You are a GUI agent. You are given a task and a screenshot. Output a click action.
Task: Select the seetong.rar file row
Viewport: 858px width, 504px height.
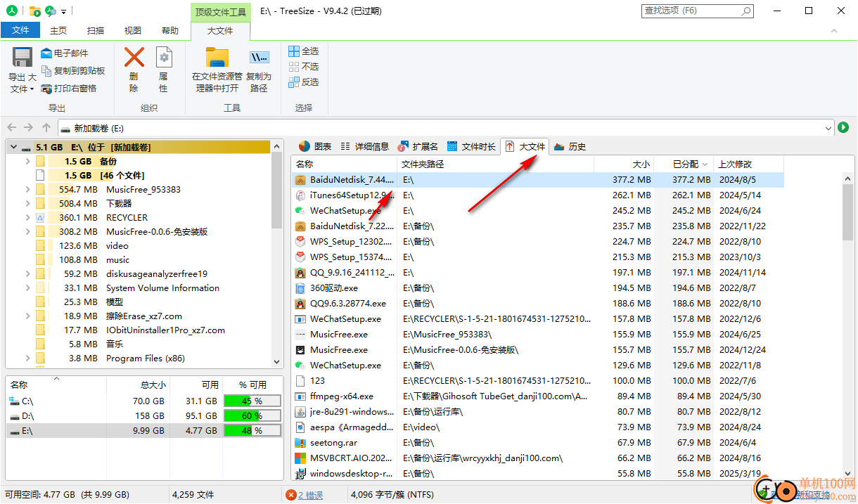[537, 443]
